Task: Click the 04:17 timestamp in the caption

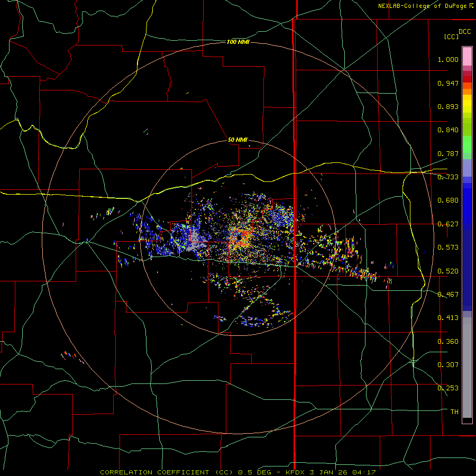Action: tap(364, 472)
